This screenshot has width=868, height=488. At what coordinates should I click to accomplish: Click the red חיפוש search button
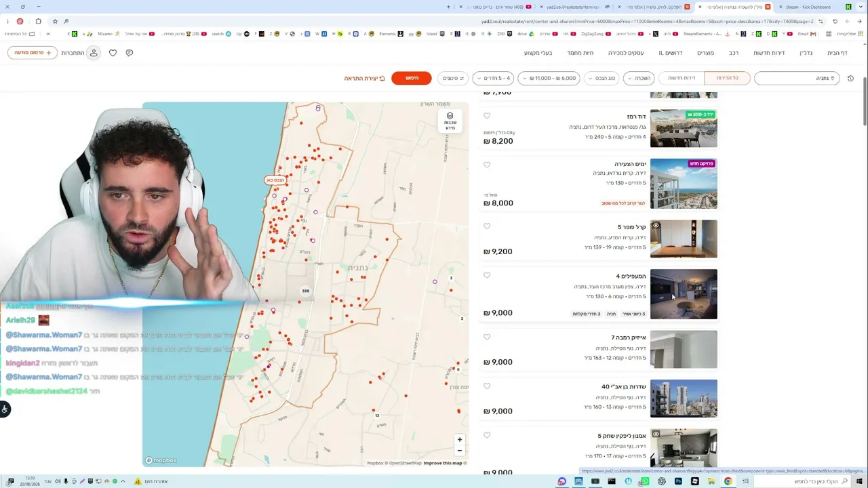coord(412,79)
